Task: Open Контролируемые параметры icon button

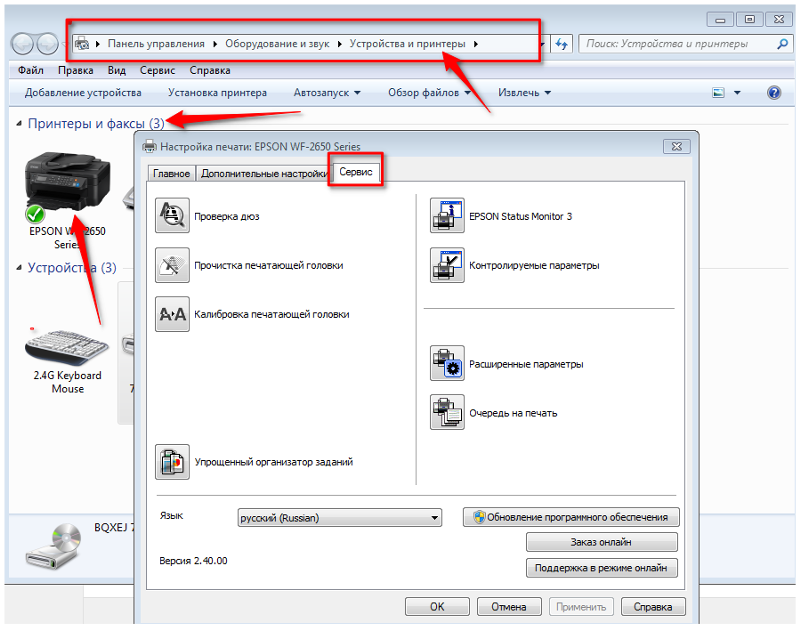Action: click(x=447, y=265)
